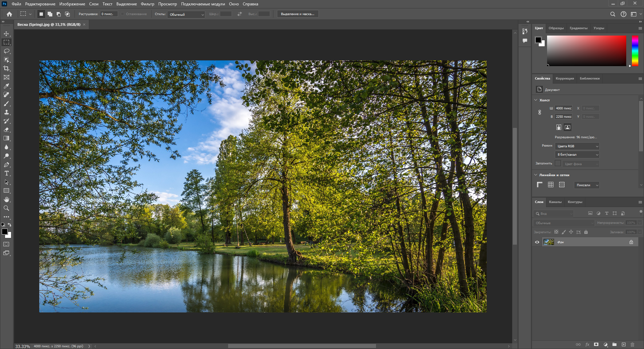
Task: Open the Стиль Обычный dropdown
Action: click(x=186, y=14)
